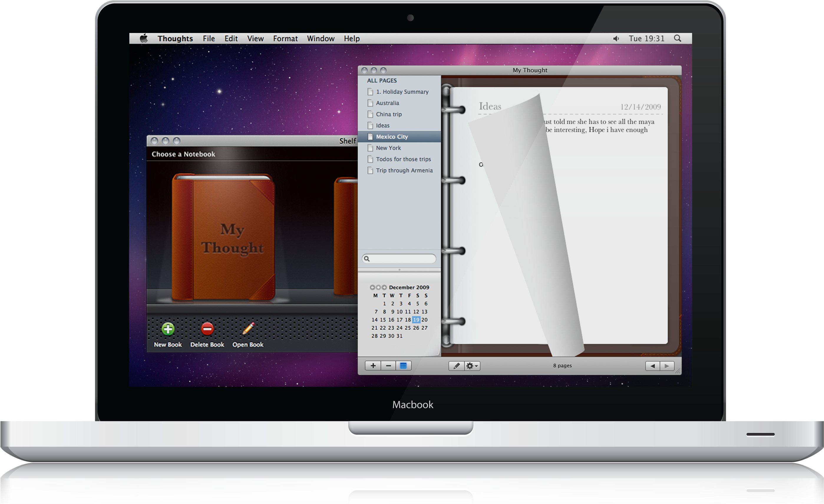
Task: Click the page search field
Action: click(x=399, y=259)
